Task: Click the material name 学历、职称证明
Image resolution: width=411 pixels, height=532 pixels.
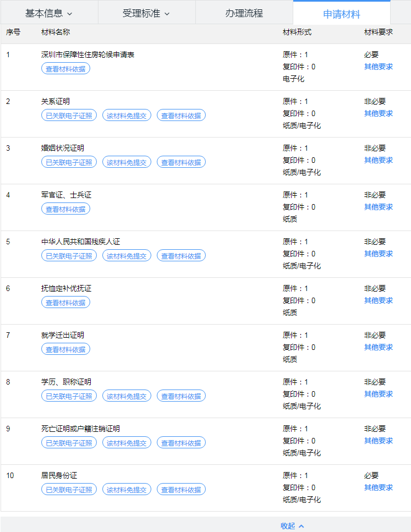Action: (x=66, y=383)
